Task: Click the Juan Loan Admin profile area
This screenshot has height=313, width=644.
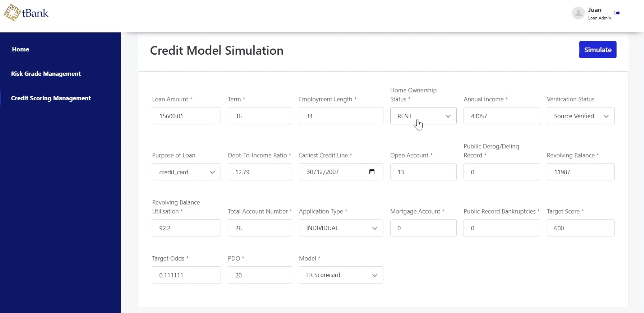Action: [x=592, y=13]
